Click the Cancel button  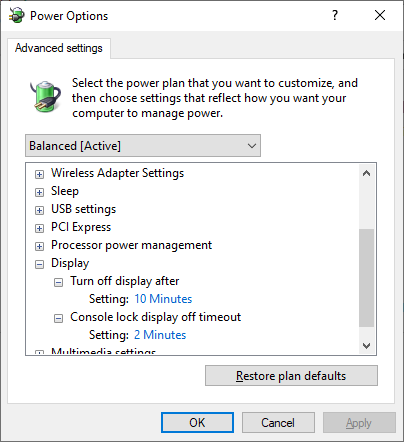[x=278, y=423]
